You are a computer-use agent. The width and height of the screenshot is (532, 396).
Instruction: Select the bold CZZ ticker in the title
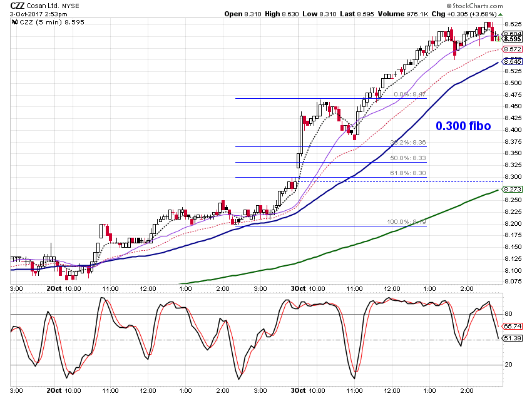coord(18,6)
